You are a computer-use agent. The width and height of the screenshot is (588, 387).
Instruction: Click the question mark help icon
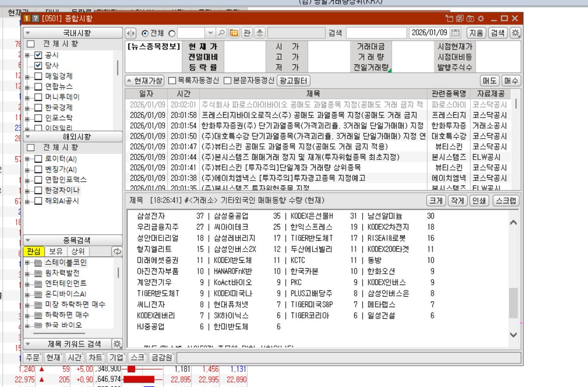click(35, 19)
